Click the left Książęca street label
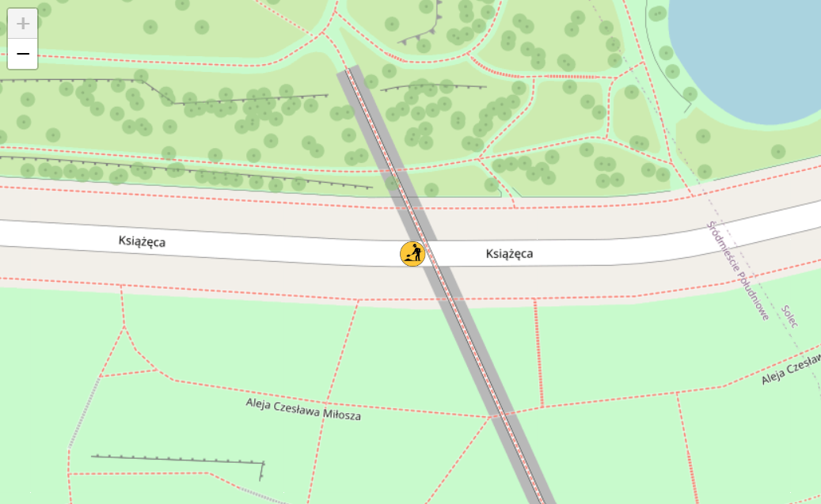The width and height of the screenshot is (821, 504). tap(142, 241)
